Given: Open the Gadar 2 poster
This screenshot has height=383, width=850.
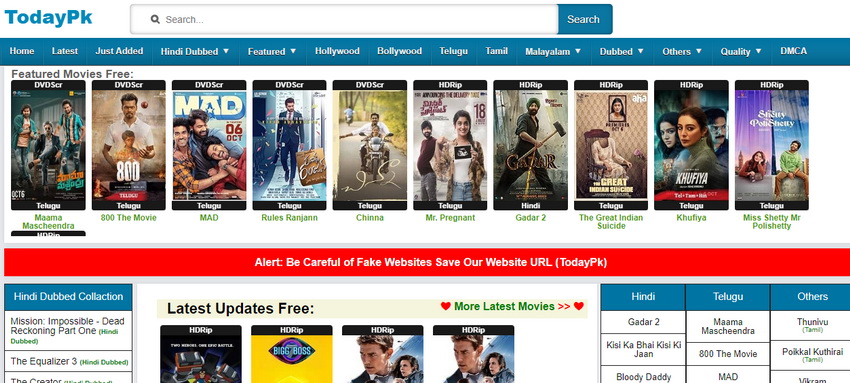Looking at the screenshot, I should [x=530, y=145].
